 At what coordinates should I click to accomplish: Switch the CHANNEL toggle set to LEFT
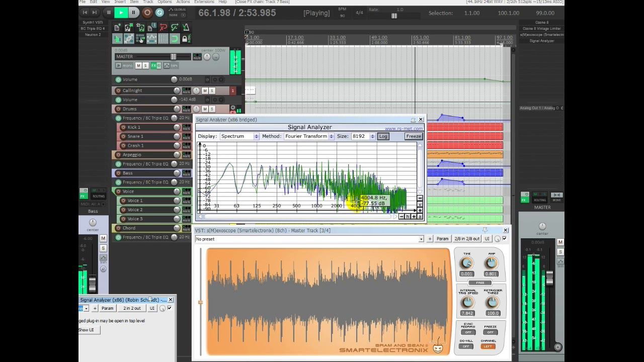tap(487, 346)
